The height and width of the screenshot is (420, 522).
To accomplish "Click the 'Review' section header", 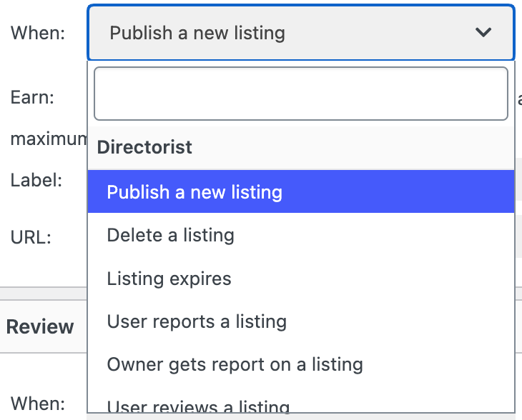I will (40, 327).
